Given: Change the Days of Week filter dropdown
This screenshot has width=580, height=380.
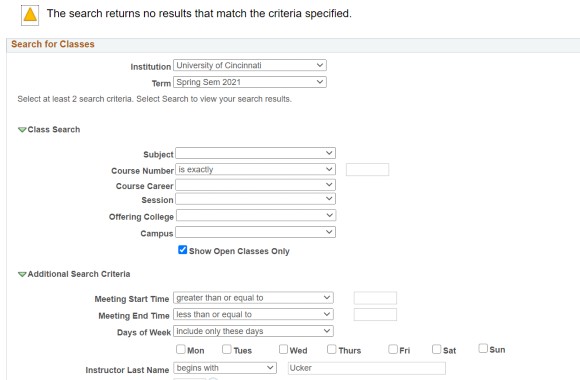Looking at the screenshot, I should point(253,331).
